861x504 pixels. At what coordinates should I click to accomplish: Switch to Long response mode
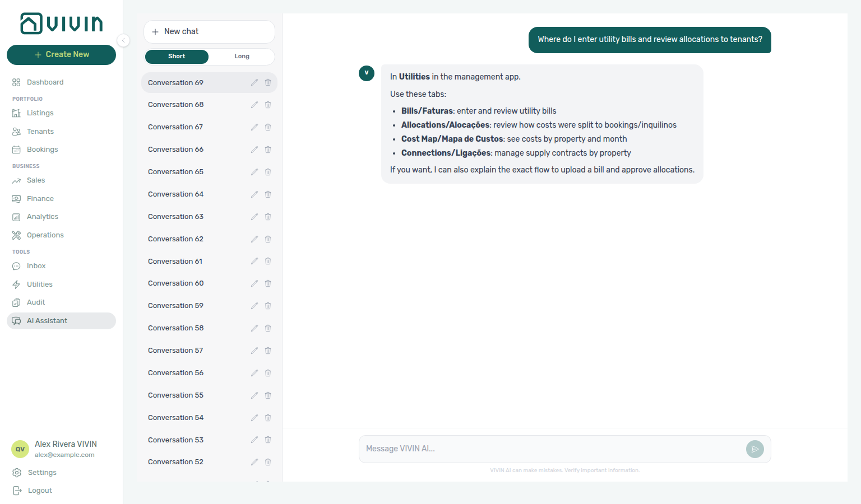242,57
